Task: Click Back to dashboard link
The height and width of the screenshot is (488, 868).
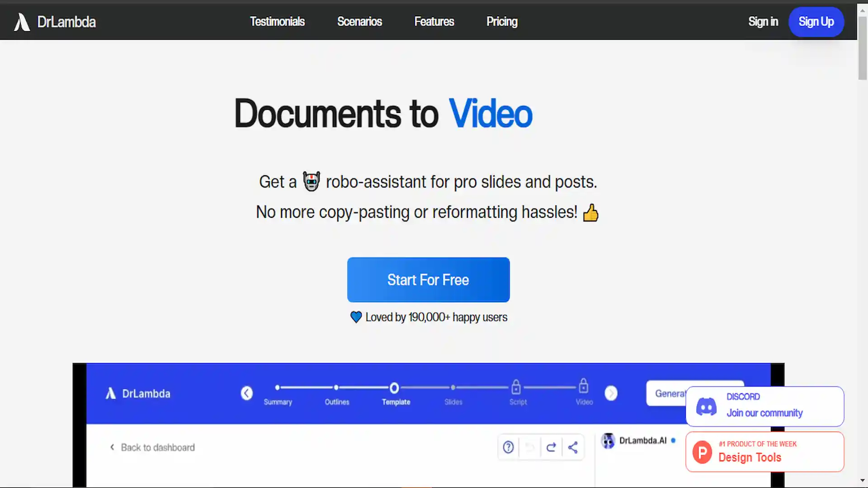Action: [x=153, y=447]
